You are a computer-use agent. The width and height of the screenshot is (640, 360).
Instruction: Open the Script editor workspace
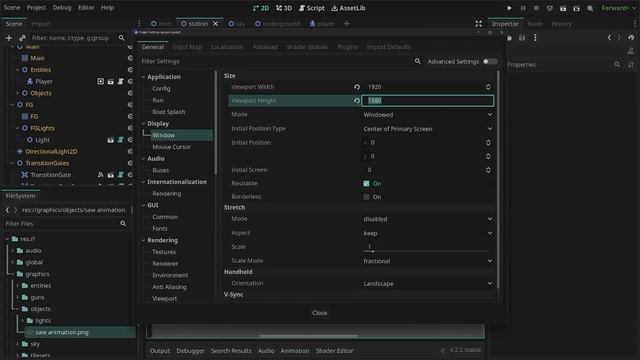312,8
